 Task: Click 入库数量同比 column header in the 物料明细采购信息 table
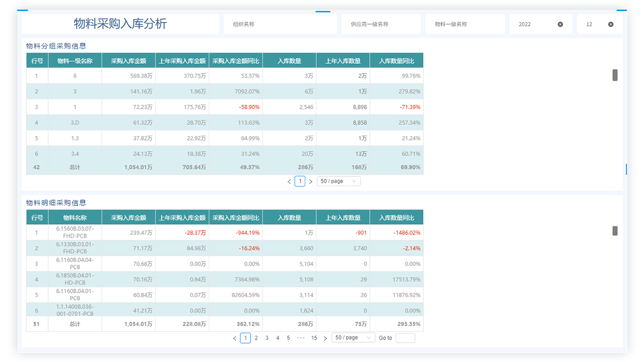click(396, 218)
